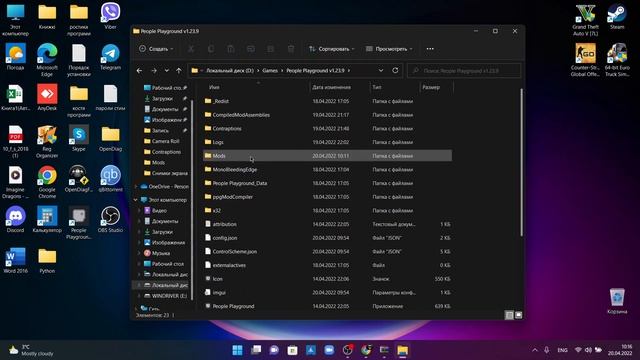Click the Back arrow in Explorer
Viewport: 640px width, 360px height.
click(x=140, y=71)
